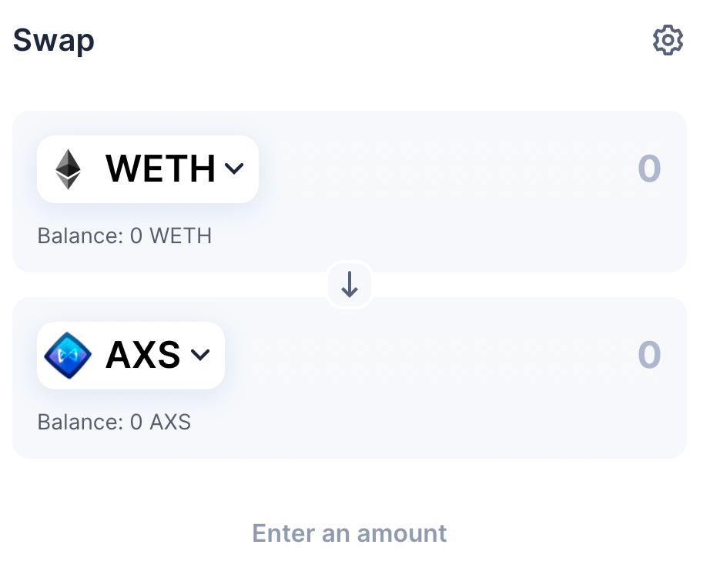Image resolution: width=710 pixels, height=588 pixels.
Task: Click the AXS token logo icon
Action: [x=68, y=356]
